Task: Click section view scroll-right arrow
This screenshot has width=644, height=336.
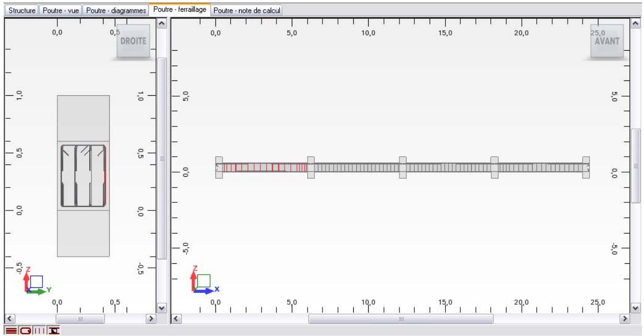Action: [151, 319]
